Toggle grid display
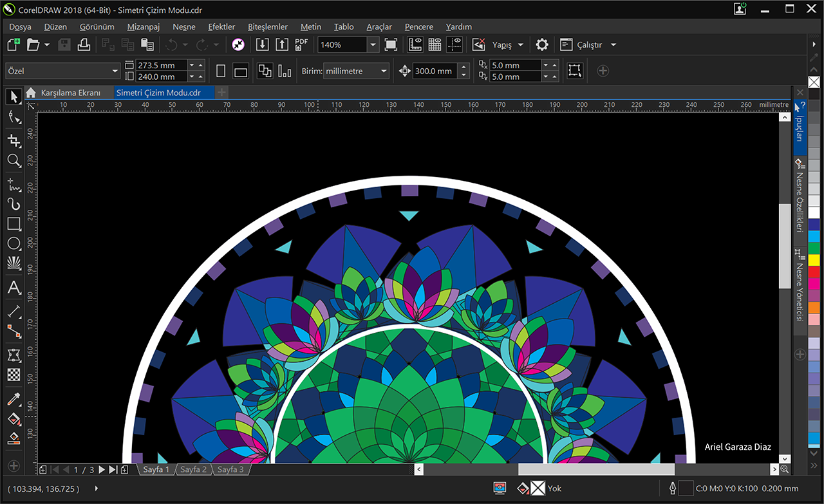Image resolution: width=824 pixels, height=504 pixels. pyautogui.click(x=435, y=44)
